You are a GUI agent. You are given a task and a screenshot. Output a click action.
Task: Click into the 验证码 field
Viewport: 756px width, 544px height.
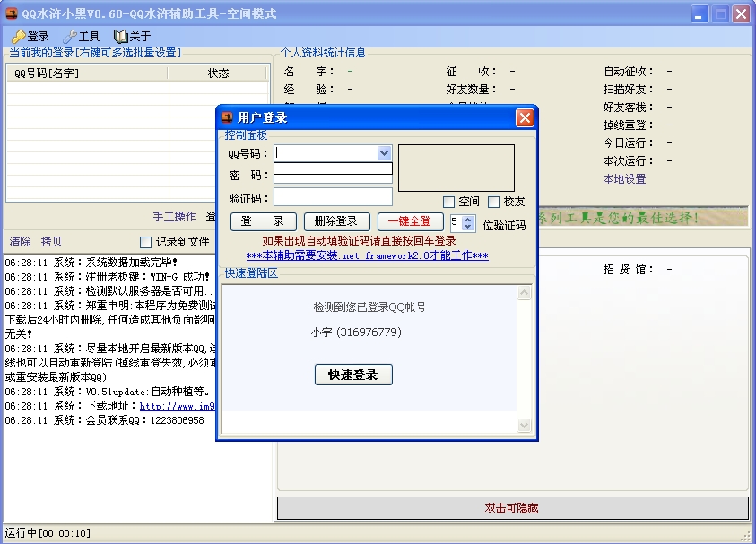[x=334, y=197]
